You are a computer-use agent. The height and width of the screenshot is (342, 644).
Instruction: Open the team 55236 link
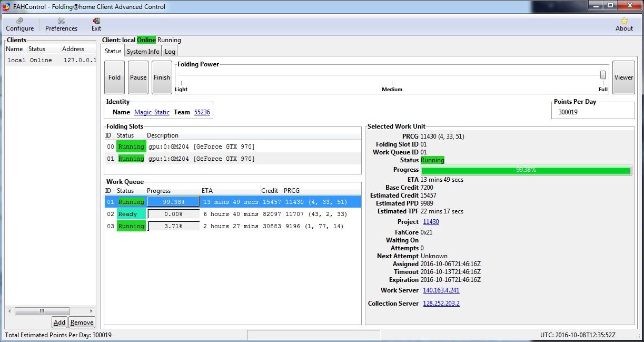tap(202, 112)
